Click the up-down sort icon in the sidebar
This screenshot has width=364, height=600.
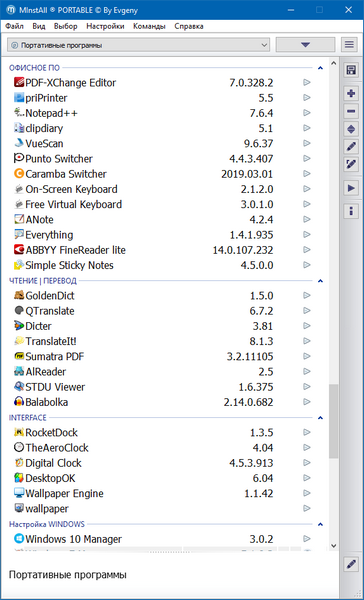tap(351, 130)
